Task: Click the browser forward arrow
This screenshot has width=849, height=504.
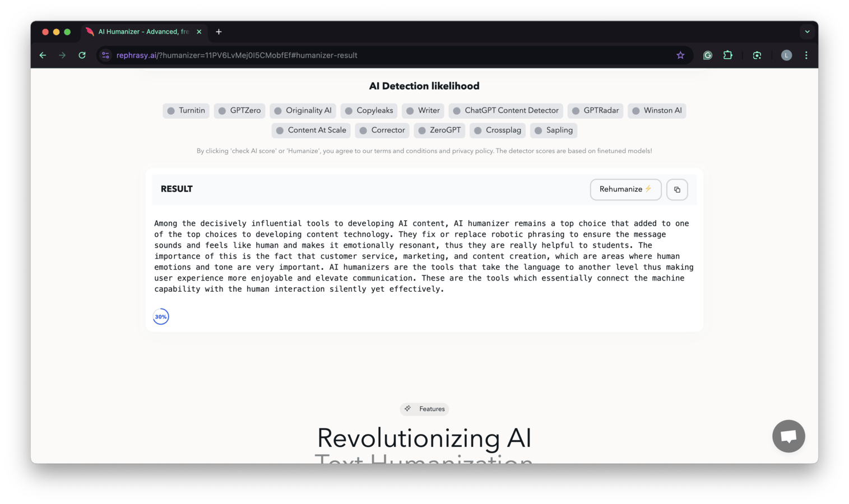Action: (x=62, y=55)
